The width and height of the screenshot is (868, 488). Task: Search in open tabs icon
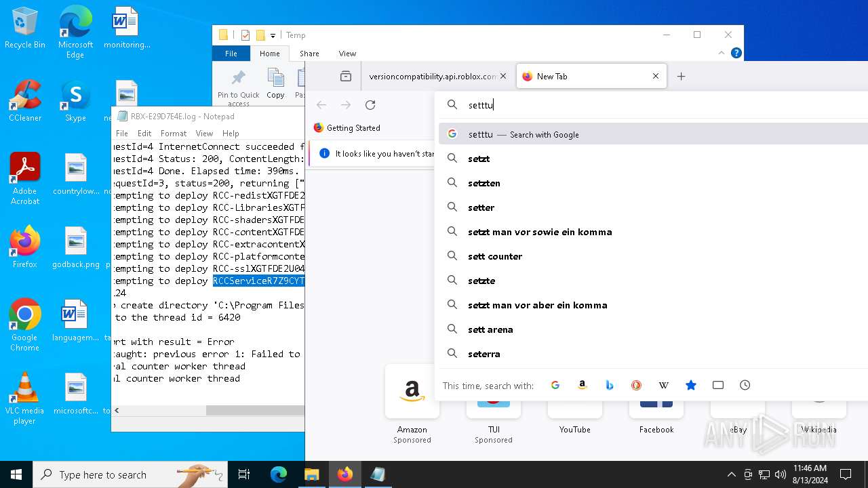(718, 385)
